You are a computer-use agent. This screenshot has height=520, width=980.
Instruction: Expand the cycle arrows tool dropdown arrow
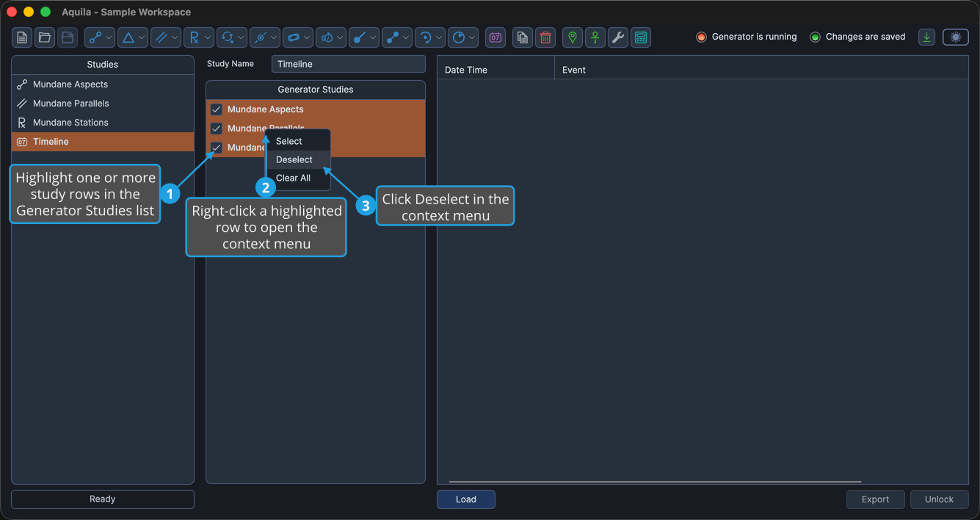(242, 37)
